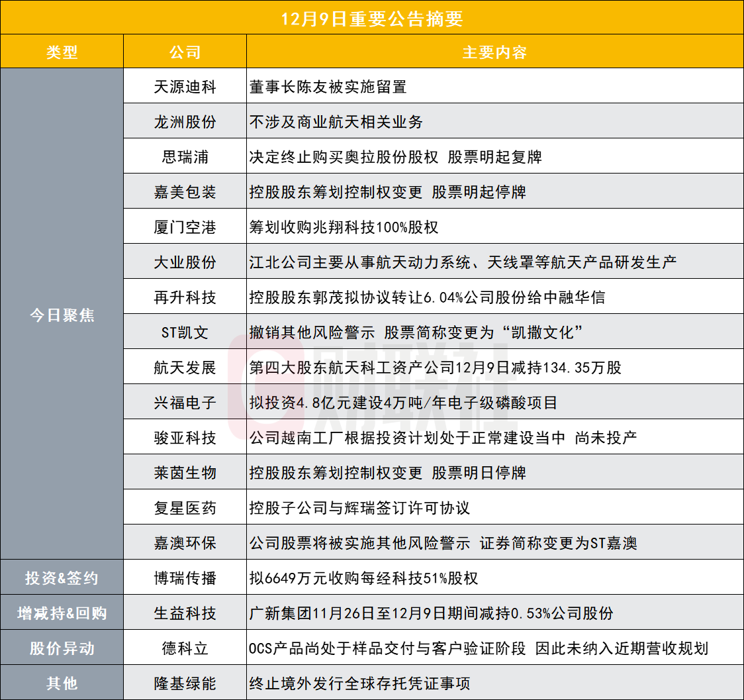Click the '拟6649万元收购每经科技51%股权' text

point(363,578)
